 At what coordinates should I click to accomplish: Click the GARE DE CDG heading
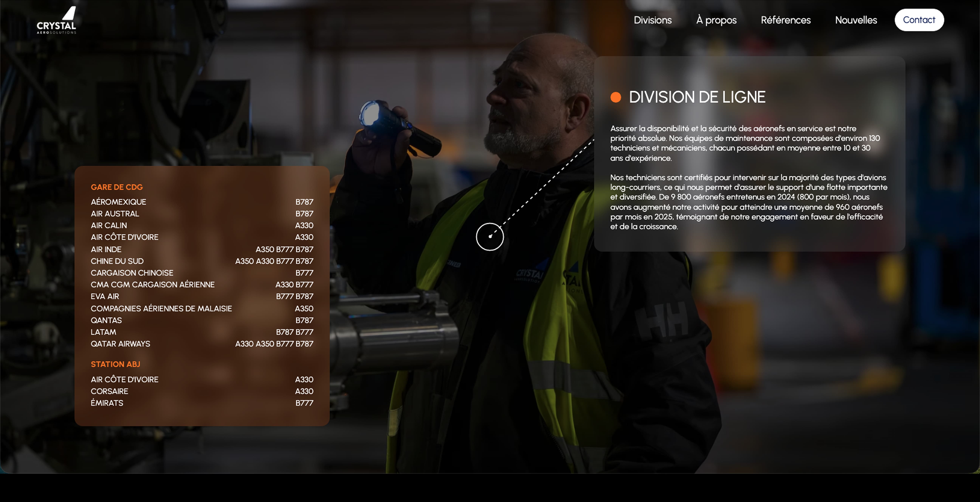117,187
